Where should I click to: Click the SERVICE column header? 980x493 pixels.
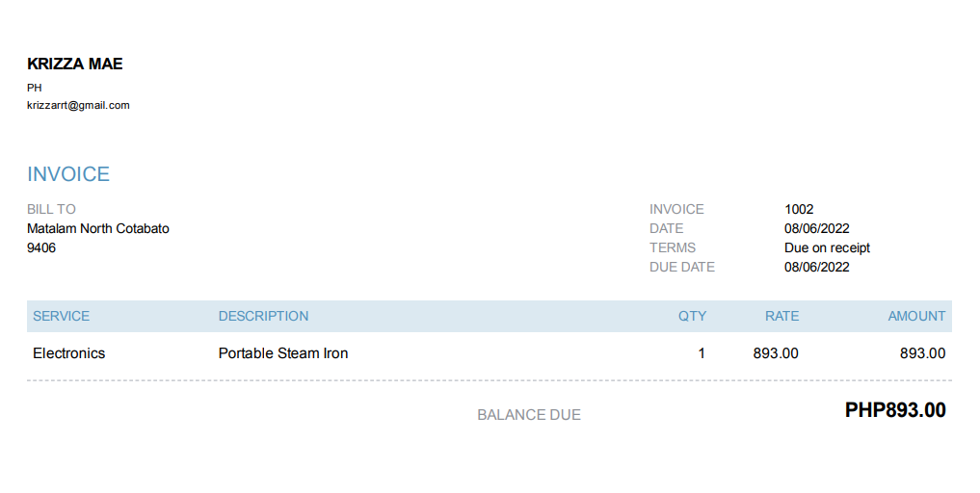point(61,316)
